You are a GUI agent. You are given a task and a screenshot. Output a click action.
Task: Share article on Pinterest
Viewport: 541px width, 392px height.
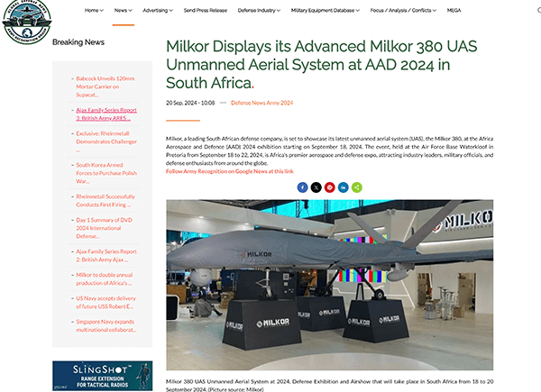click(330, 187)
